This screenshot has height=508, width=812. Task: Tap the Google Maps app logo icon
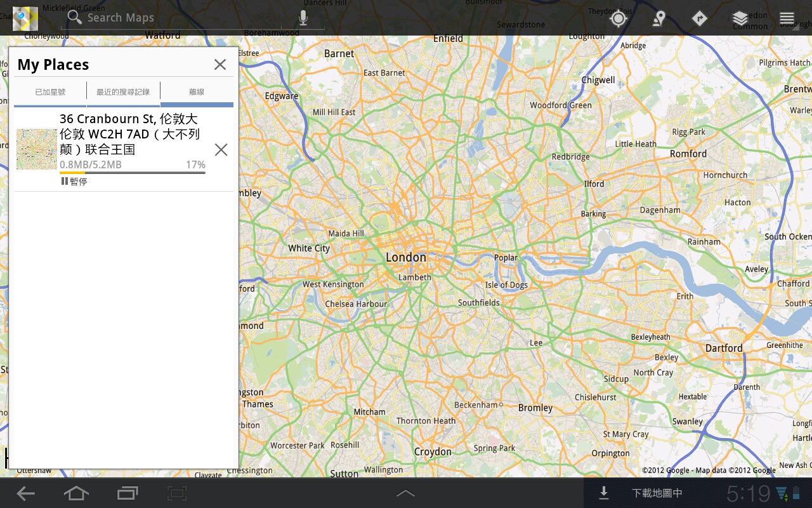[x=25, y=18]
